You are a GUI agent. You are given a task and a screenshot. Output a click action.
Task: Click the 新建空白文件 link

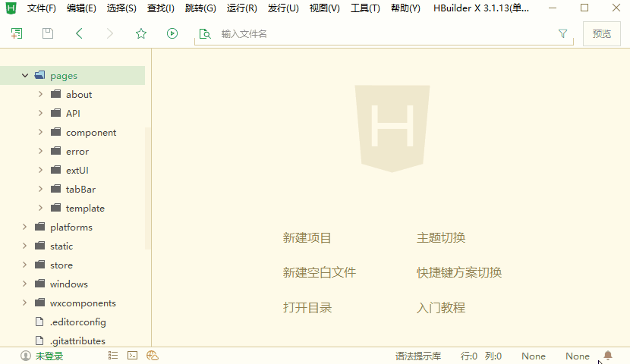(x=320, y=272)
